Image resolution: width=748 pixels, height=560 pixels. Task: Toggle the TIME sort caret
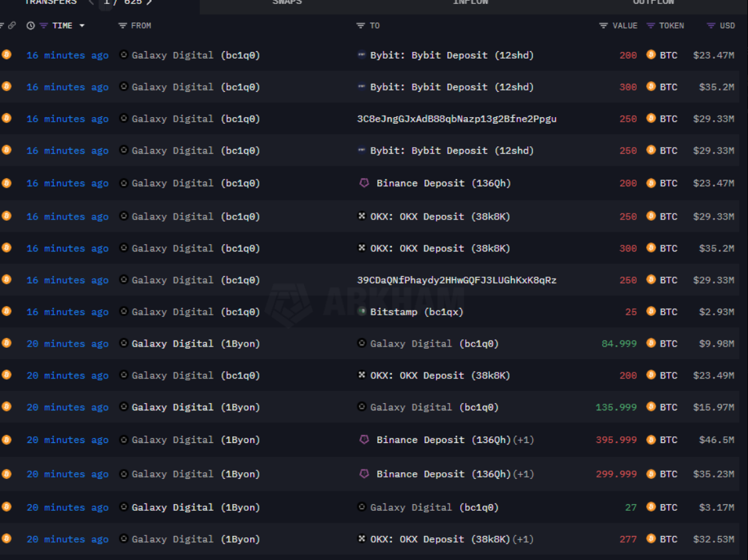[82, 26]
